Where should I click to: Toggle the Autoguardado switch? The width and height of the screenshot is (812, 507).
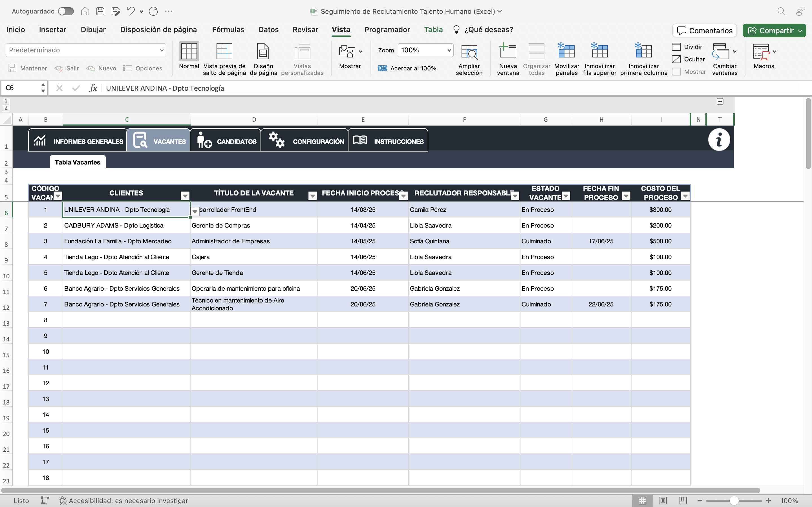pyautogui.click(x=66, y=11)
